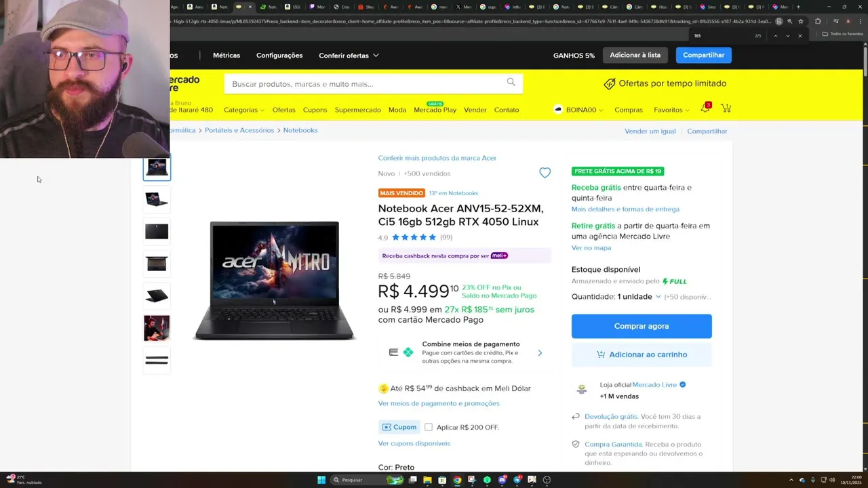
Task: Click the Ofertas por tempo limitado tag icon
Action: point(610,83)
